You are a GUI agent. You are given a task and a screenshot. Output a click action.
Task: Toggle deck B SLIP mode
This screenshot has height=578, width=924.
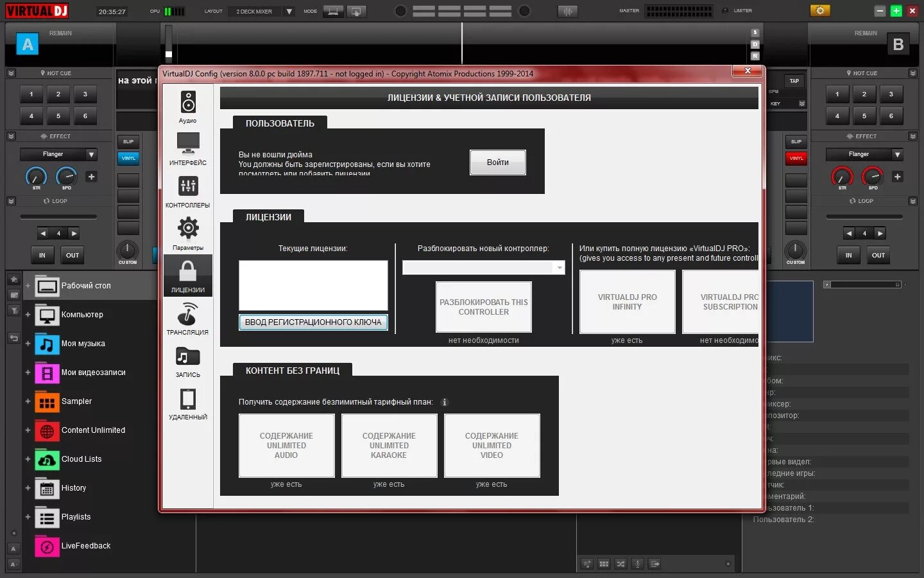[x=796, y=141]
